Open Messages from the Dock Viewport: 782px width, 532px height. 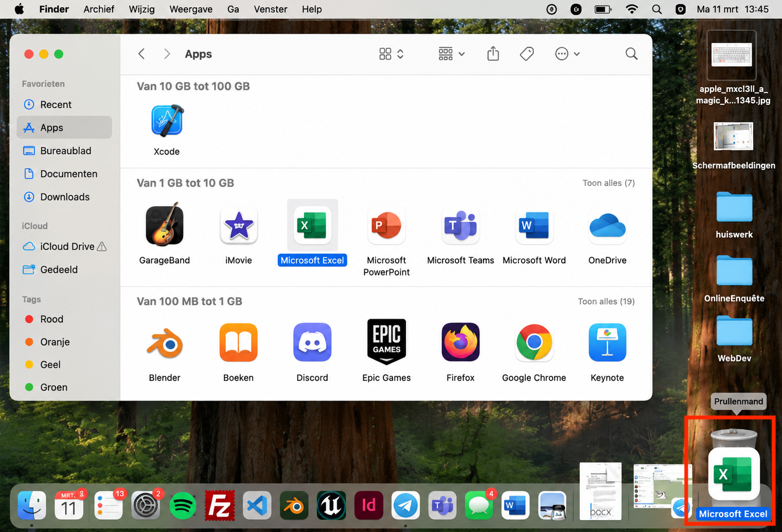coord(479,506)
